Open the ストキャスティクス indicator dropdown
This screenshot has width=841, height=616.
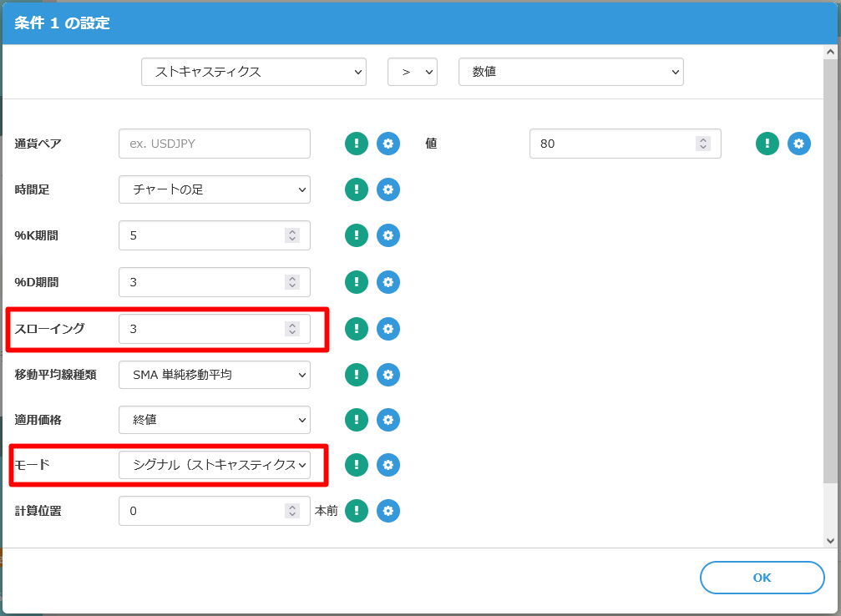[x=254, y=72]
